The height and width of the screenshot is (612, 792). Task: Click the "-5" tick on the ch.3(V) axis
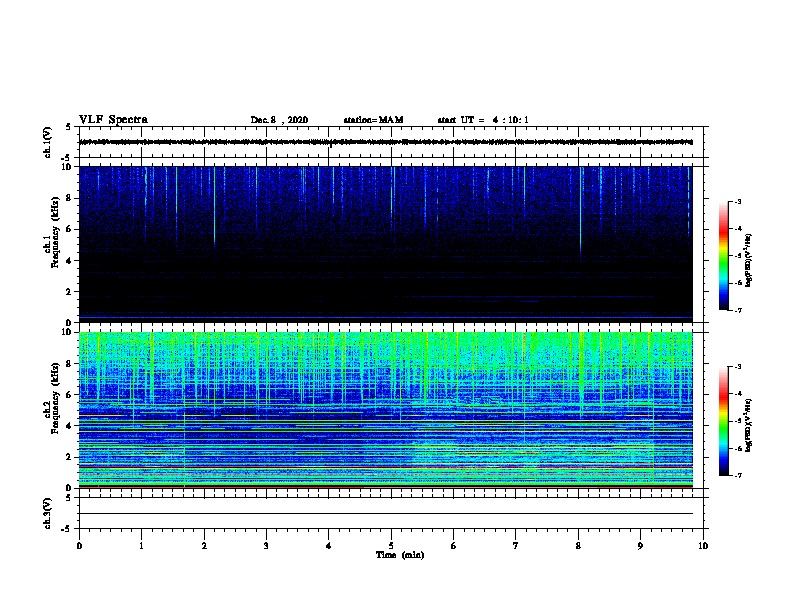pyautogui.click(x=67, y=529)
